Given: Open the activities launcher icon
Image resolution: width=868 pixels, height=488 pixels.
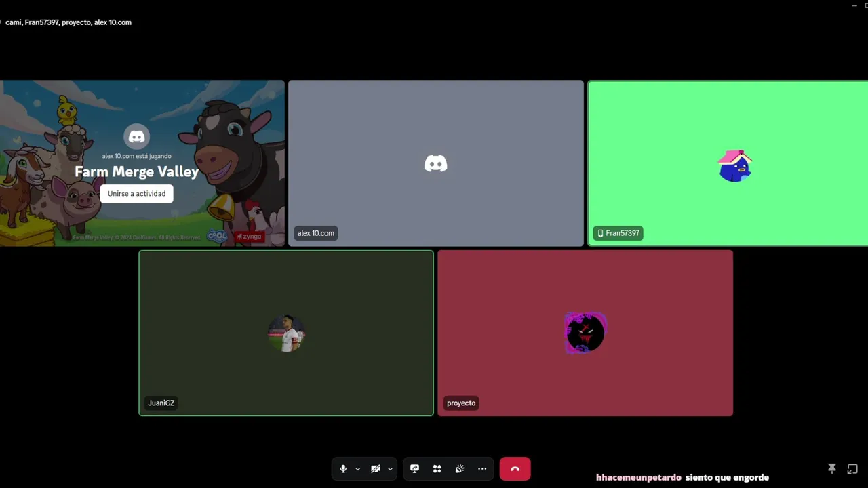Looking at the screenshot, I should pyautogui.click(x=437, y=469).
